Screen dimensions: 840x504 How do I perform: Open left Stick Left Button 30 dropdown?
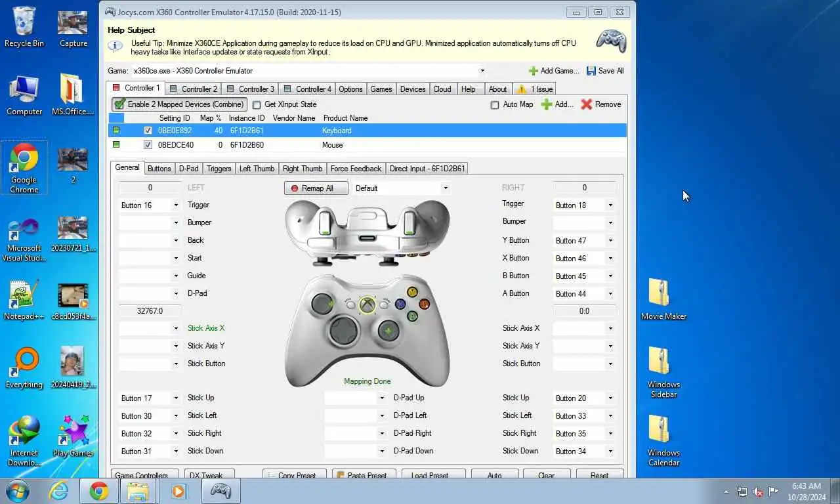coord(176,415)
